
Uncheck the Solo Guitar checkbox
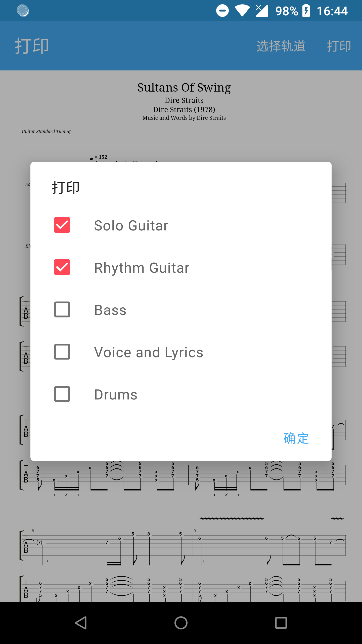click(x=62, y=225)
